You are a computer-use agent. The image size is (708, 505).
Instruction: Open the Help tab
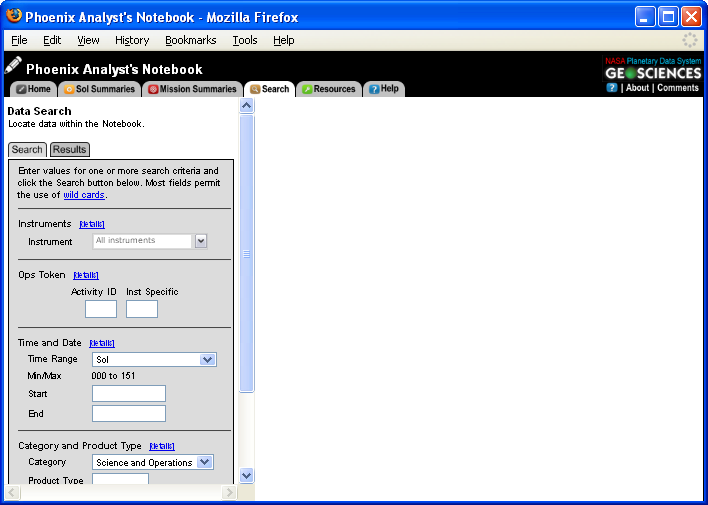point(383,89)
